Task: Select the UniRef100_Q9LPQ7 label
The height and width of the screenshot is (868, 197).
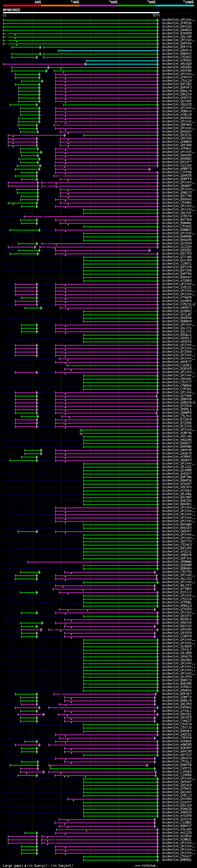Action: point(177,213)
